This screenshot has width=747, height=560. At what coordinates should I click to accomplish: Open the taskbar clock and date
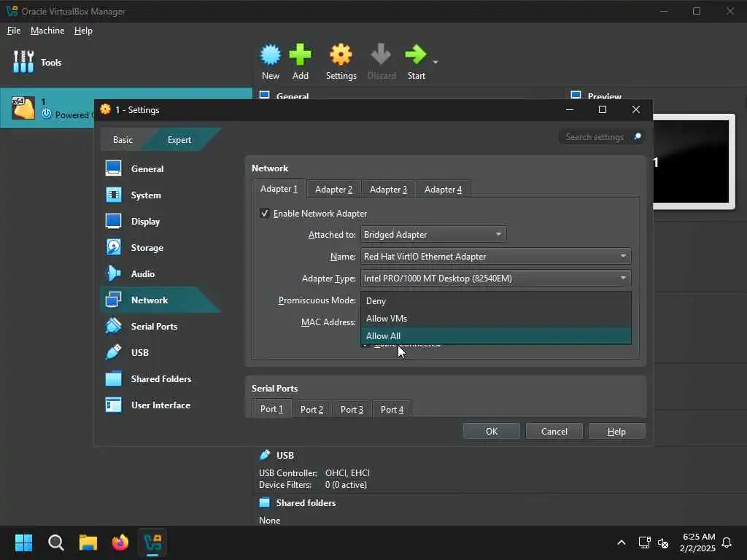point(698,542)
